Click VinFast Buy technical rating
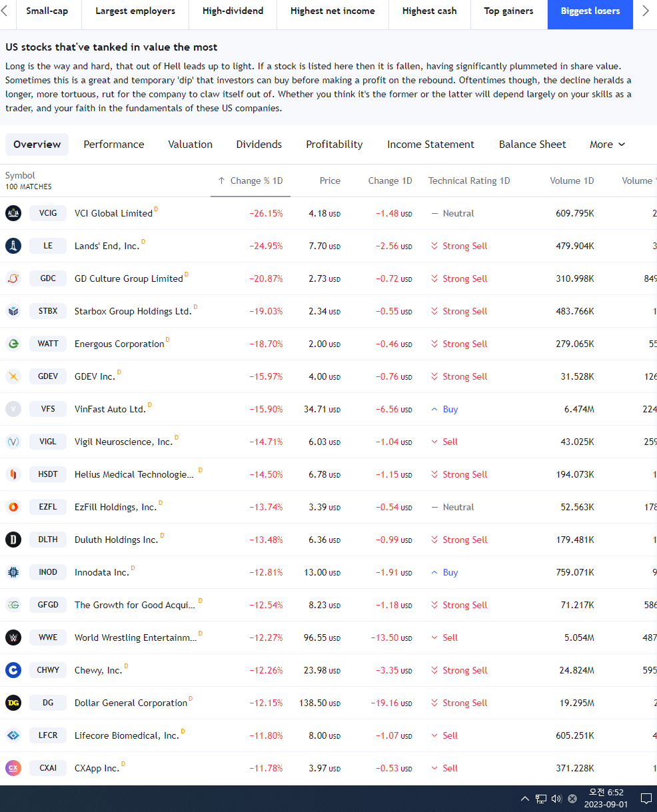Viewport: 657px width, 812px height. (x=445, y=409)
